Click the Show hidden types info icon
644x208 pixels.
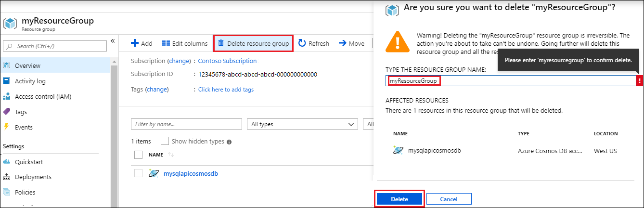229,142
